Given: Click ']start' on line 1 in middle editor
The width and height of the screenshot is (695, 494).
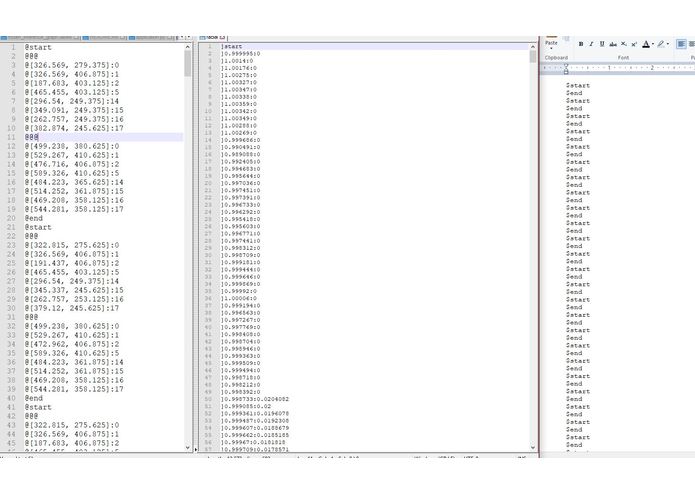Looking at the screenshot, I should coord(232,47).
